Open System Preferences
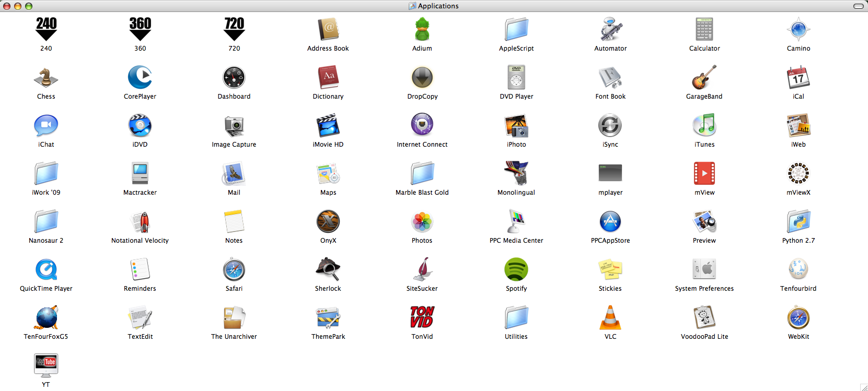The image size is (868, 391). click(704, 269)
